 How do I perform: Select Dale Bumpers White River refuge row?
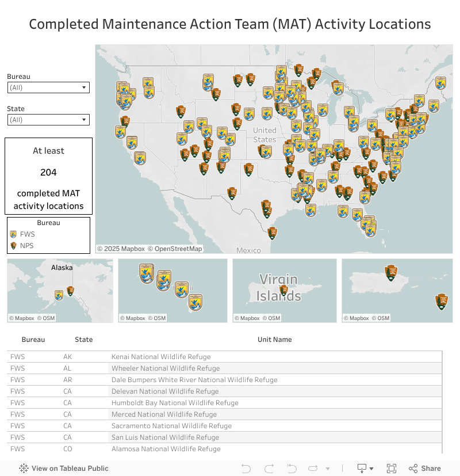pyautogui.click(x=224, y=380)
